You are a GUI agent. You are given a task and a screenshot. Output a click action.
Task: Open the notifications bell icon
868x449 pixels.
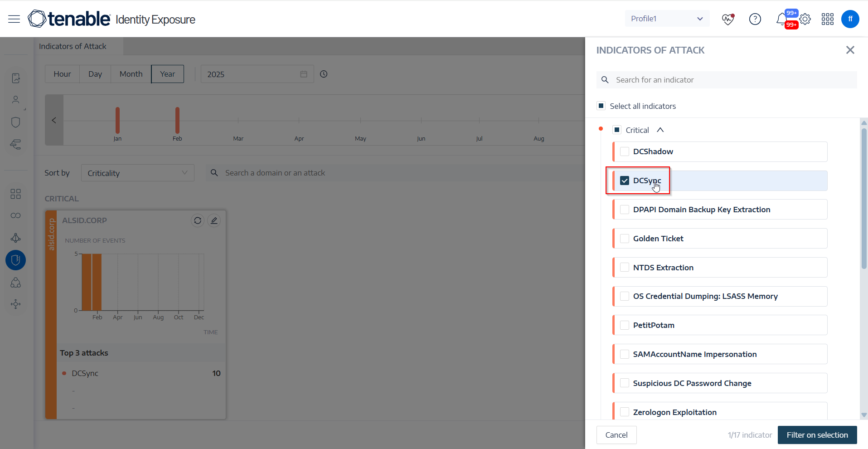click(781, 19)
